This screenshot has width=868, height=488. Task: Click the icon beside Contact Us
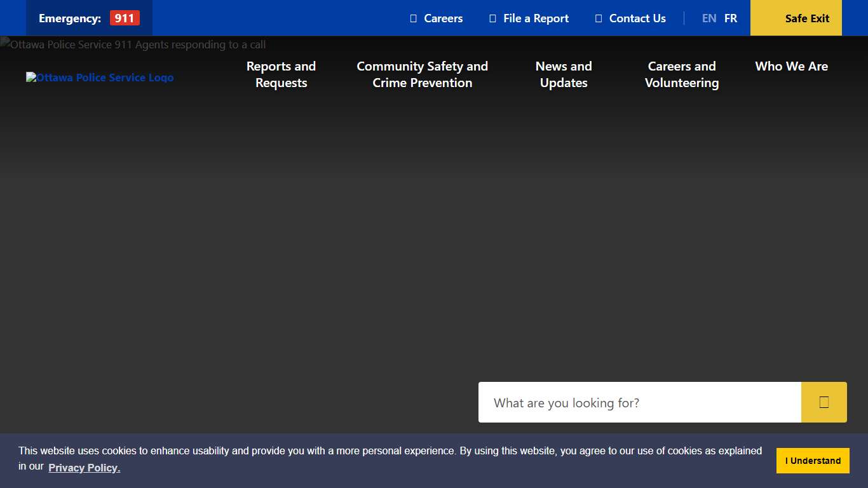tap(597, 18)
